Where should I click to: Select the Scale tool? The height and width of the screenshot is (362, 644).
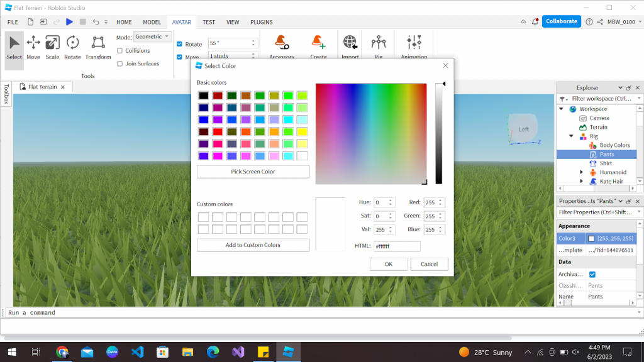(x=52, y=44)
